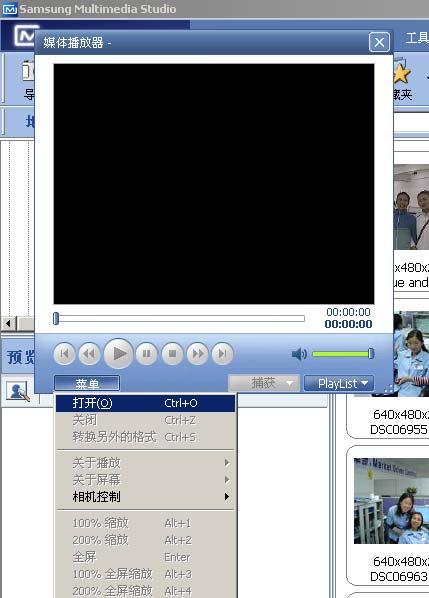429x598 pixels.
Task: Click the fast forward button
Action: coord(198,354)
